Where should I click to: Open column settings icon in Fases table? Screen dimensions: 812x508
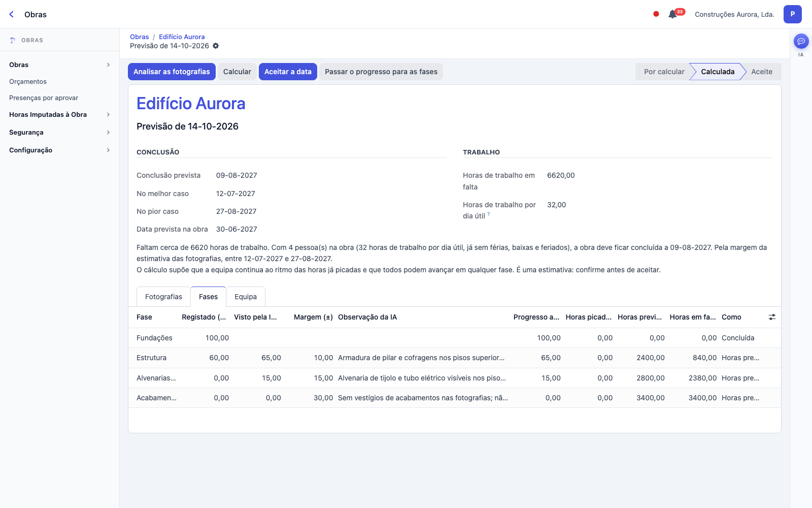pyautogui.click(x=772, y=317)
